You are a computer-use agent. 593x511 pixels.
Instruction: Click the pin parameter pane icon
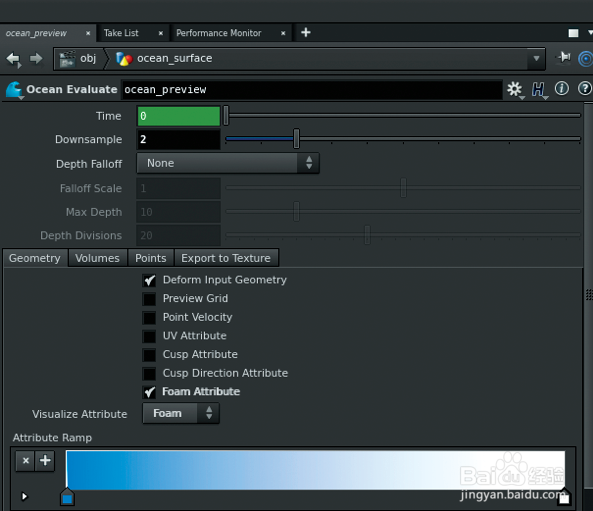pos(564,58)
